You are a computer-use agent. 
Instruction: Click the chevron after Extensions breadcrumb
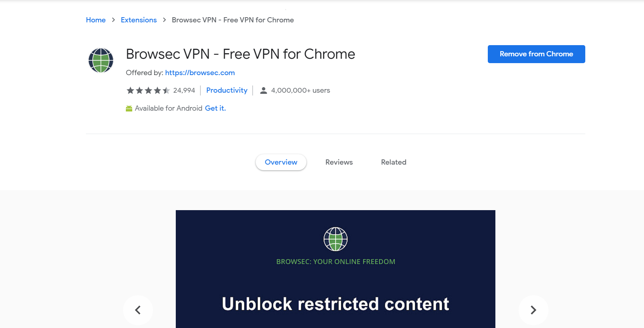click(x=164, y=20)
